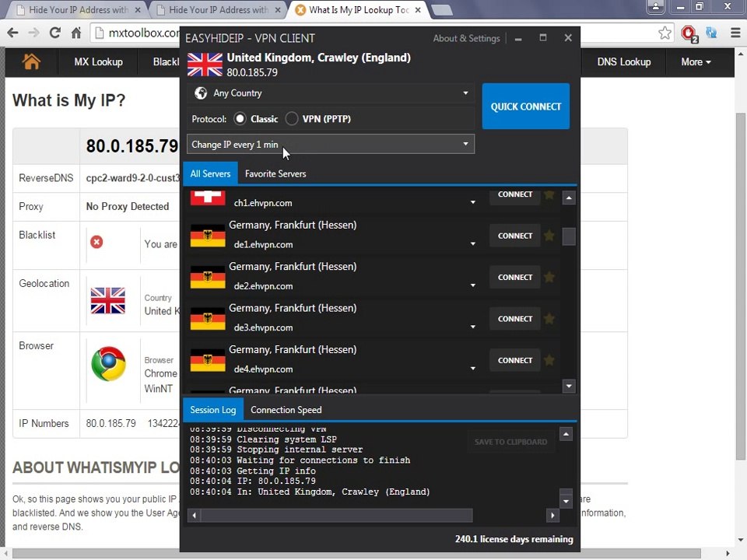Viewport: 747px width, 560px height.
Task: Click the browser back arrow
Action: [13, 33]
